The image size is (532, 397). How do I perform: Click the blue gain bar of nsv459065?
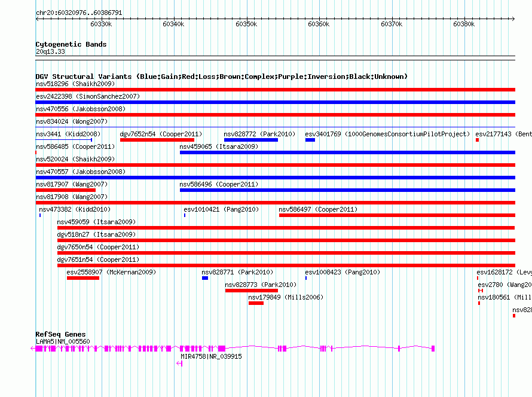pyautogui.click(x=347, y=152)
